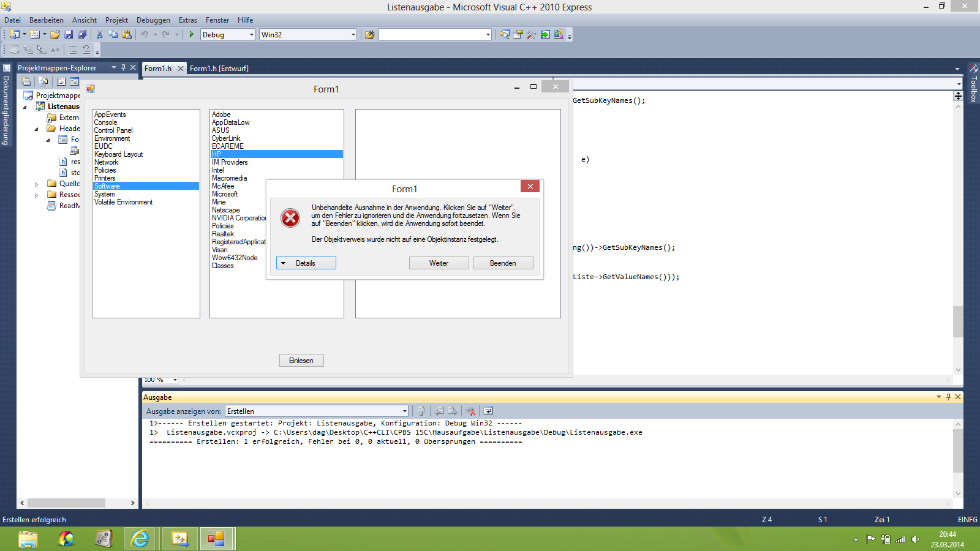The height and width of the screenshot is (551, 980).
Task: Select Microsoft in the second Form1 list
Action: point(225,194)
